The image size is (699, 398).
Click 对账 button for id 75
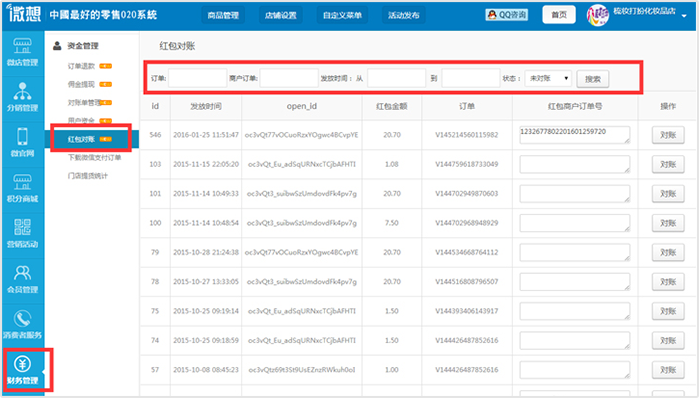668,311
